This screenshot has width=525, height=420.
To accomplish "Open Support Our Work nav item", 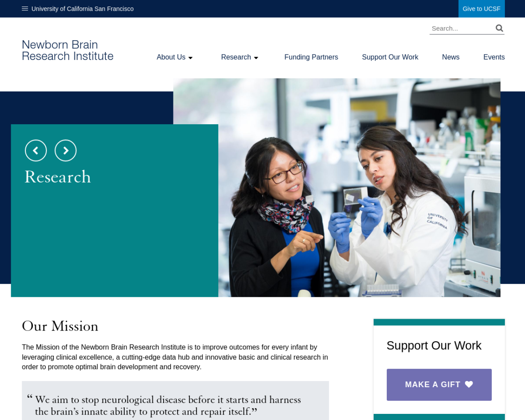I will tap(390, 57).
